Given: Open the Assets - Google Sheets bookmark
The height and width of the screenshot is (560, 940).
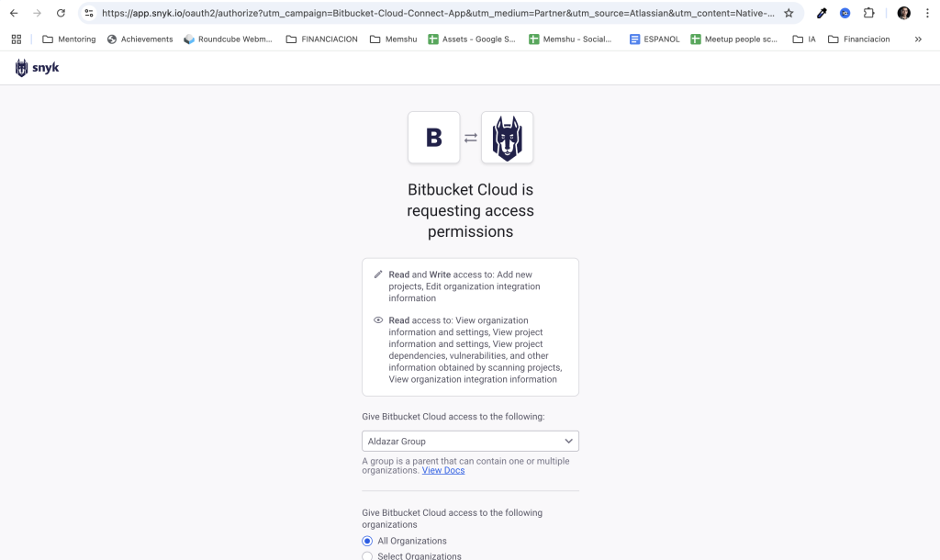Looking at the screenshot, I should pyautogui.click(x=472, y=39).
